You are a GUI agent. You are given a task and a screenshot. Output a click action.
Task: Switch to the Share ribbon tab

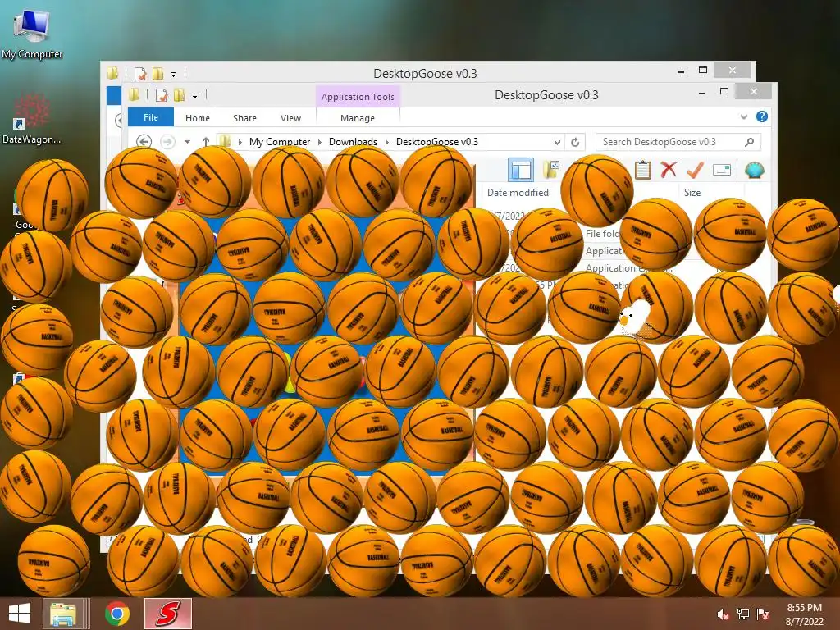pyautogui.click(x=244, y=118)
